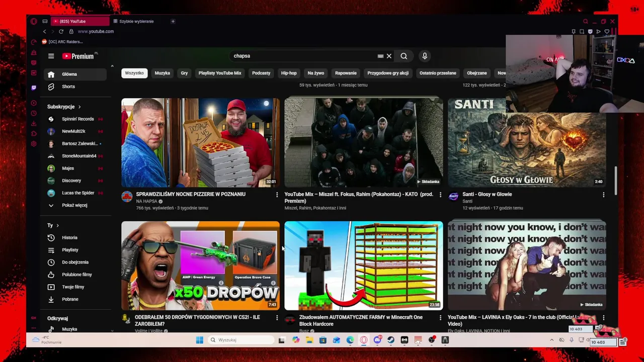Click the Opera ad blocker shield icon
This screenshot has width=644, height=362.
coord(590,31)
